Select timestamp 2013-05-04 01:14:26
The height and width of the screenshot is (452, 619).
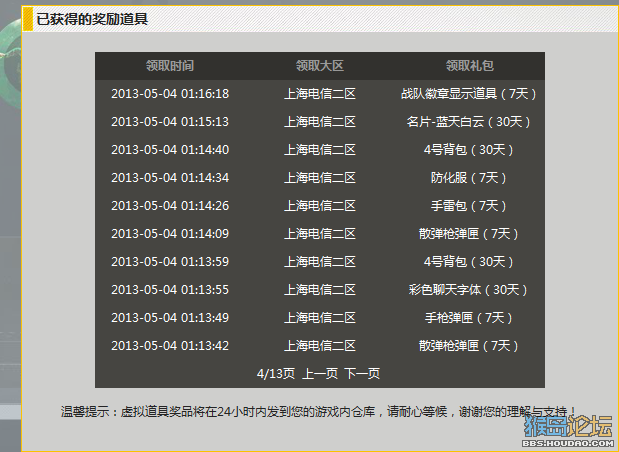click(170, 206)
